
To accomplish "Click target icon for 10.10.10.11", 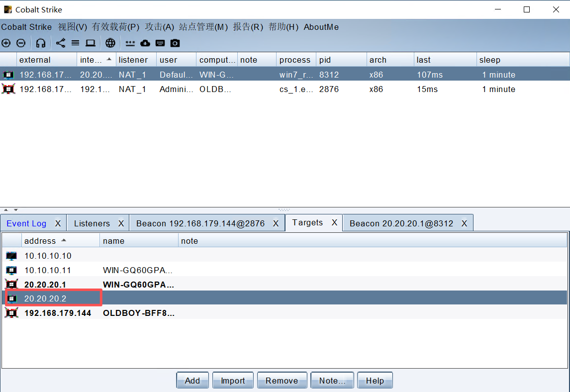I will coord(11,270).
